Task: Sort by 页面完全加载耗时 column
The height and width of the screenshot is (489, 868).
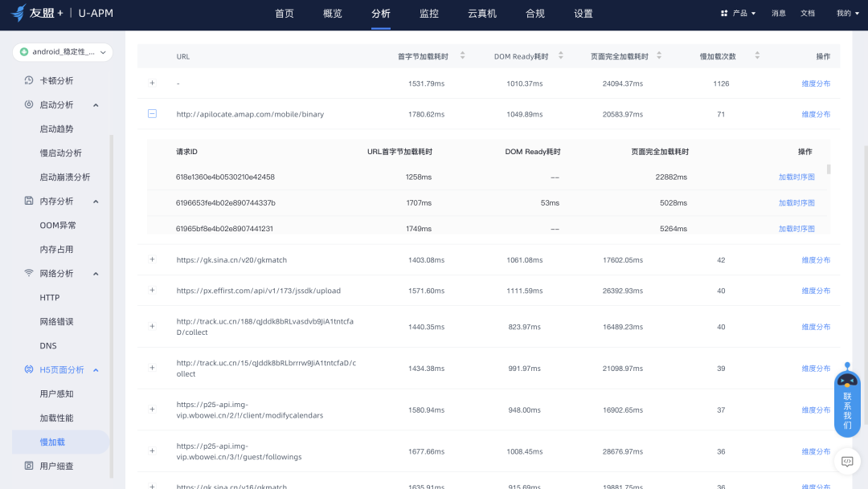Action: tap(659, 55)
